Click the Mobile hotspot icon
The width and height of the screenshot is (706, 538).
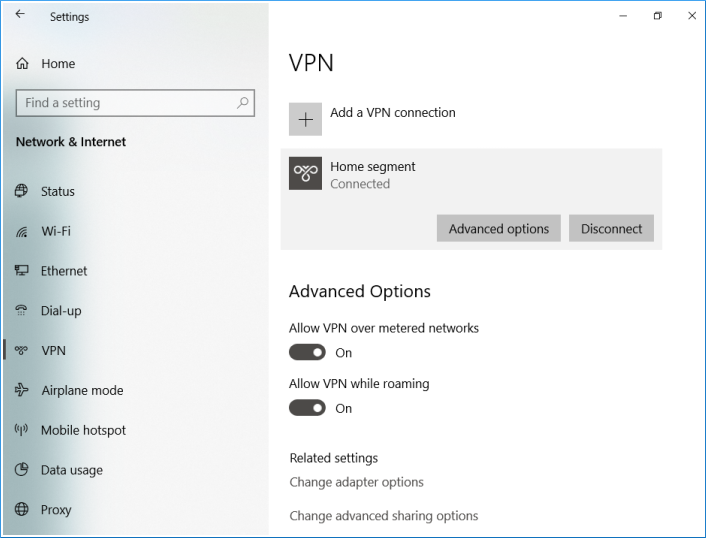[22, 431]
